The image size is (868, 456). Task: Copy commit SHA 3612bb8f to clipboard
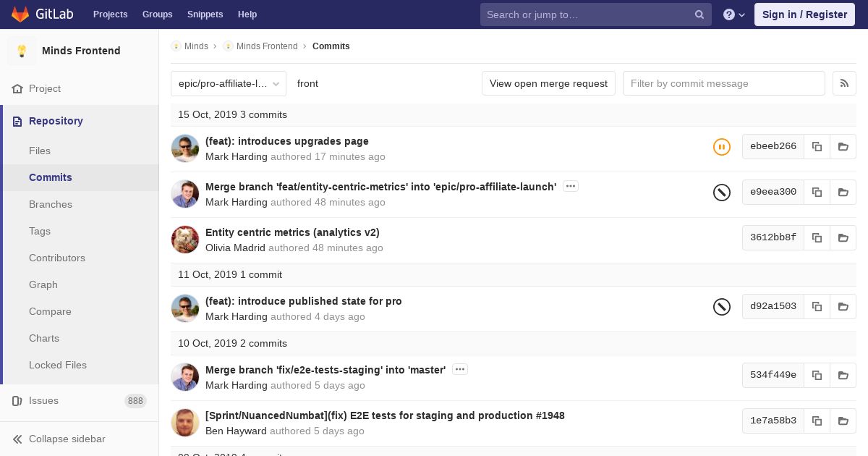817,237
